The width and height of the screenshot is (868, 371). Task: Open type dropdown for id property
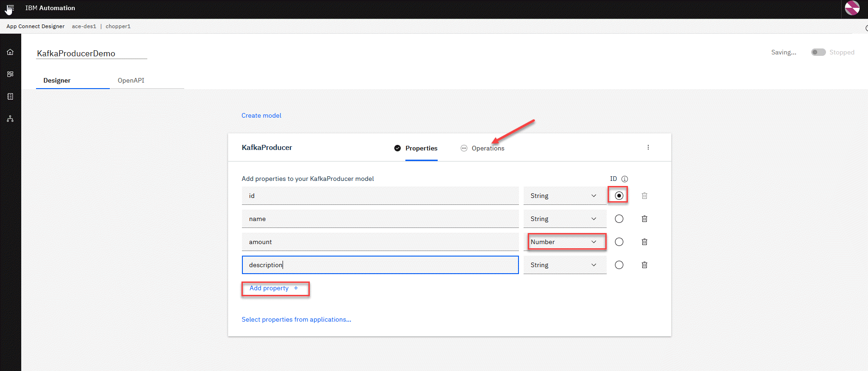pyautogui.click(x=564, y=196)
